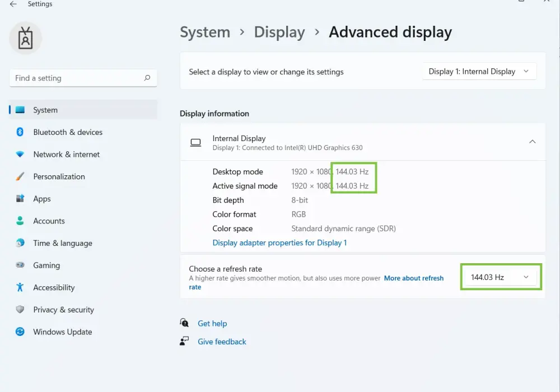The height and width of the screenshot is (392, 560).
Task: Open Apps settings
Action: tap(42, 199)
